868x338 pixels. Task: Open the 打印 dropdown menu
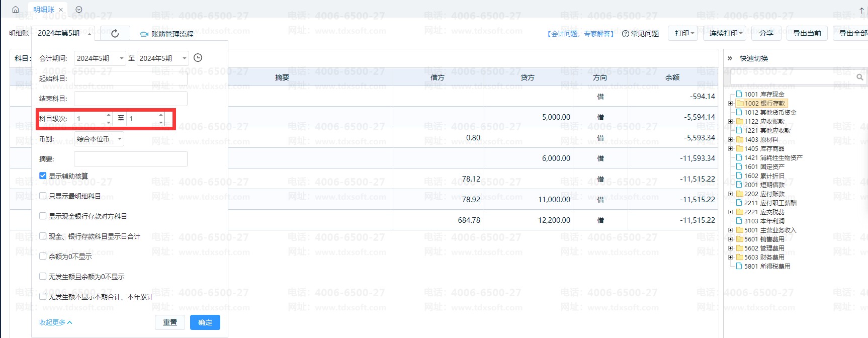(684, 33)
